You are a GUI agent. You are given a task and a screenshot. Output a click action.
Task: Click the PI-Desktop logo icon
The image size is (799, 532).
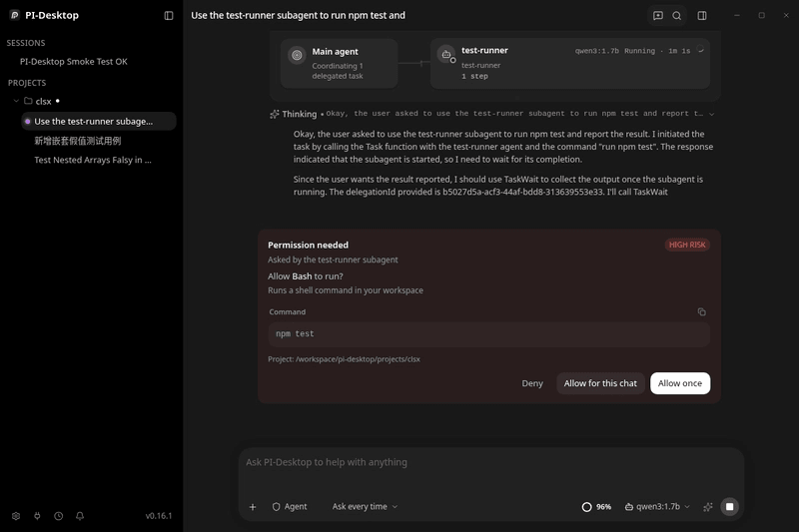click(14, 15)
